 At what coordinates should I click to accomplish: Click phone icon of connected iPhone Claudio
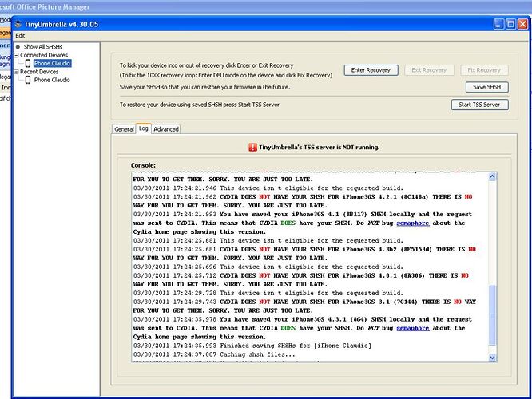click(28, 63)
